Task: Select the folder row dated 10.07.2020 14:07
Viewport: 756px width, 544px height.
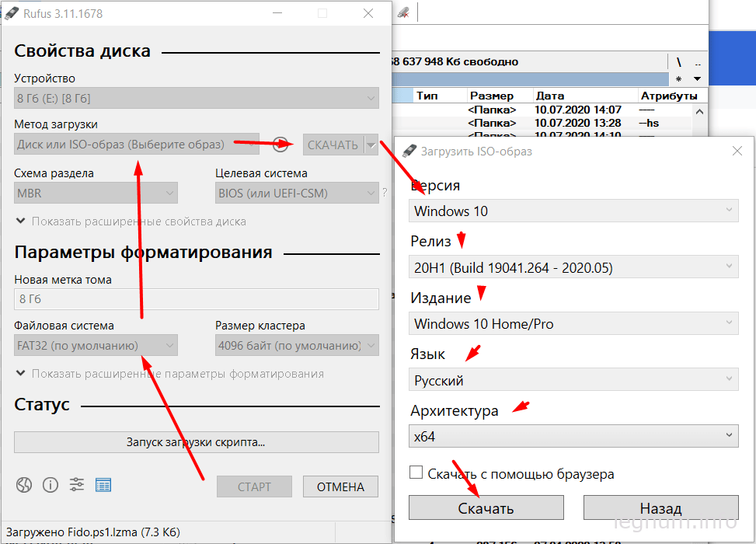Action: pos(542,110)
